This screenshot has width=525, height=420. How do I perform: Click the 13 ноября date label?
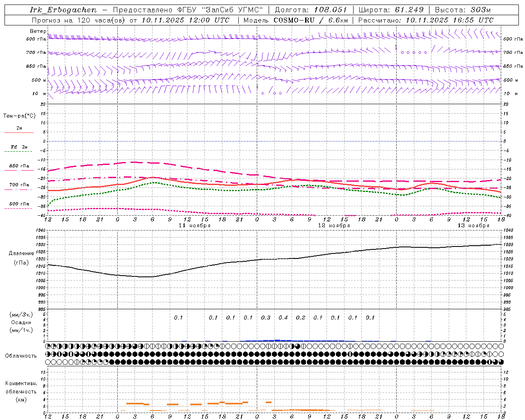click(x=473, y=226)
